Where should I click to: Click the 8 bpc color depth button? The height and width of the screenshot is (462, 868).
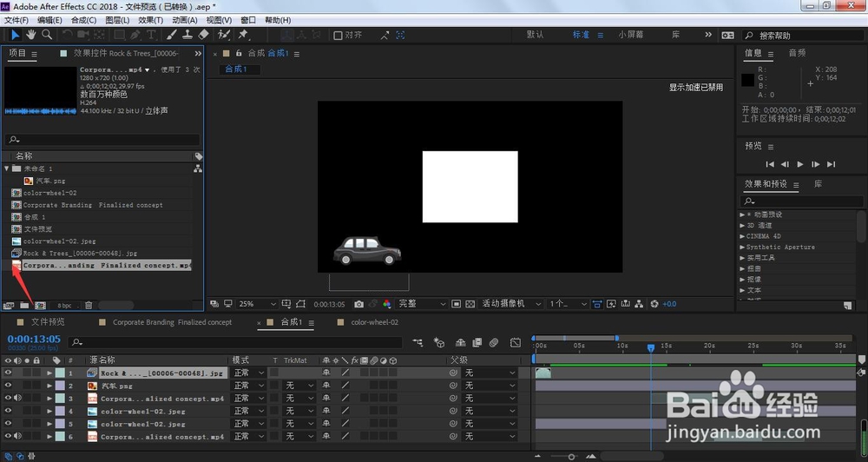65,305
